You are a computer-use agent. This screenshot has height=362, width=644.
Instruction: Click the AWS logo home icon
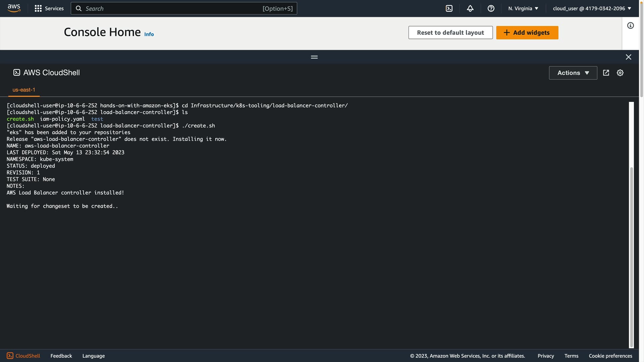pyautogui.click(x=14, y=8)
